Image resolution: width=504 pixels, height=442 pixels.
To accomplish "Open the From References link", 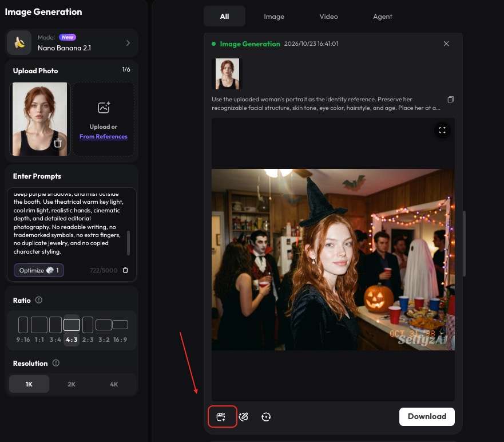I will [x=104, y=136].
